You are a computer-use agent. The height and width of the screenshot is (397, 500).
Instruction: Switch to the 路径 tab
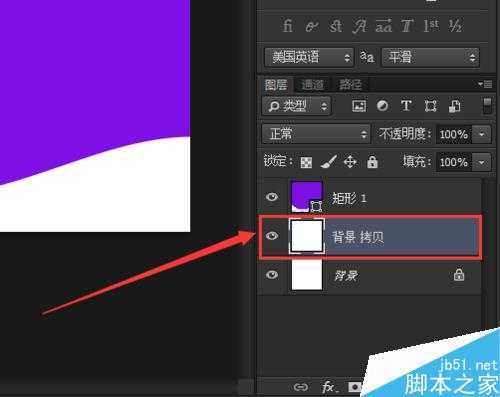coord(350,85)
